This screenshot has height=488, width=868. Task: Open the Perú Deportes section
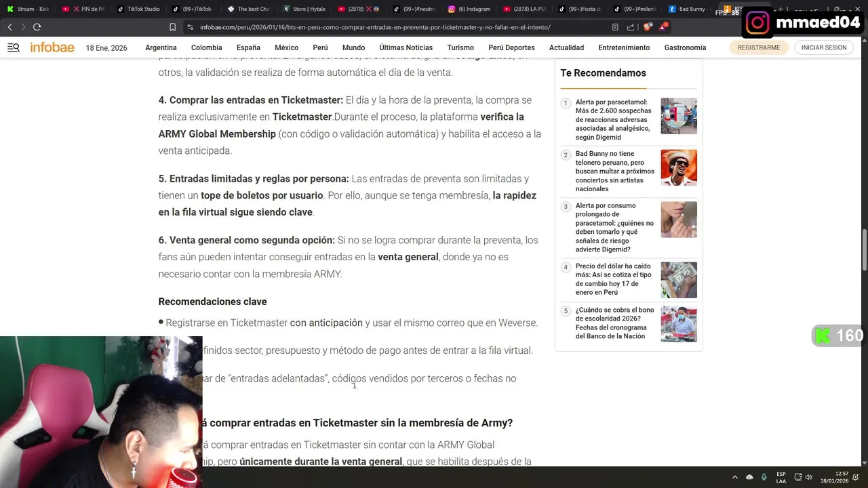click(x=511, y=47)
